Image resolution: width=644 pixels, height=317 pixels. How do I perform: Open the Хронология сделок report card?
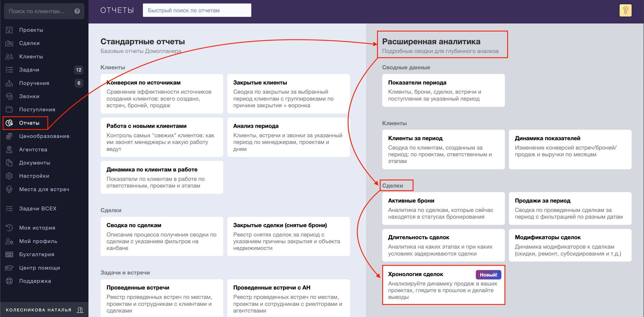coord(443,285)
